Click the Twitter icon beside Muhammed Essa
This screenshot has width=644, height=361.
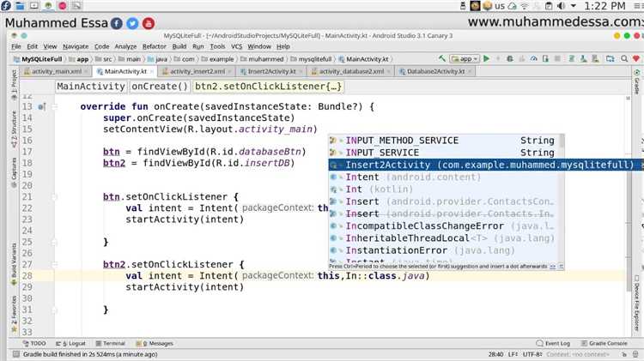(x=132, y=23)
